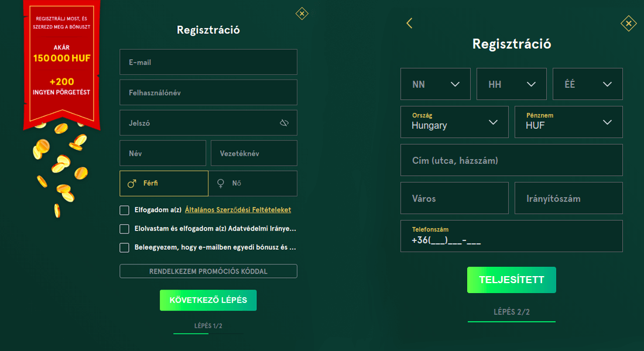The height and width of the screenshot is (351, 644).
Task: Open the Ország dropdown showing Hungary
Action: click(454, 122)
